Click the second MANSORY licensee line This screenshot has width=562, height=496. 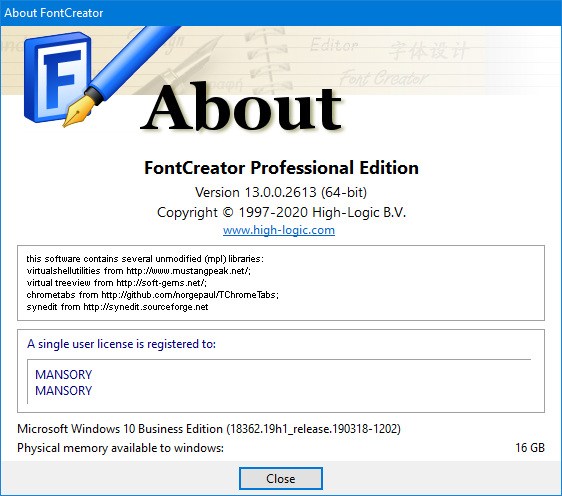pyautogui.click(x=63, y=390)
